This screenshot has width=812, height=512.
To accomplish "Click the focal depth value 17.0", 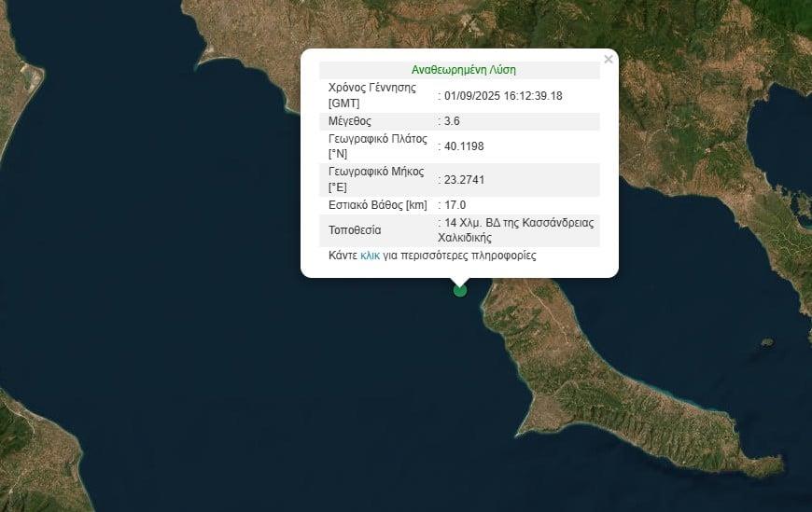I will [455, 205].
